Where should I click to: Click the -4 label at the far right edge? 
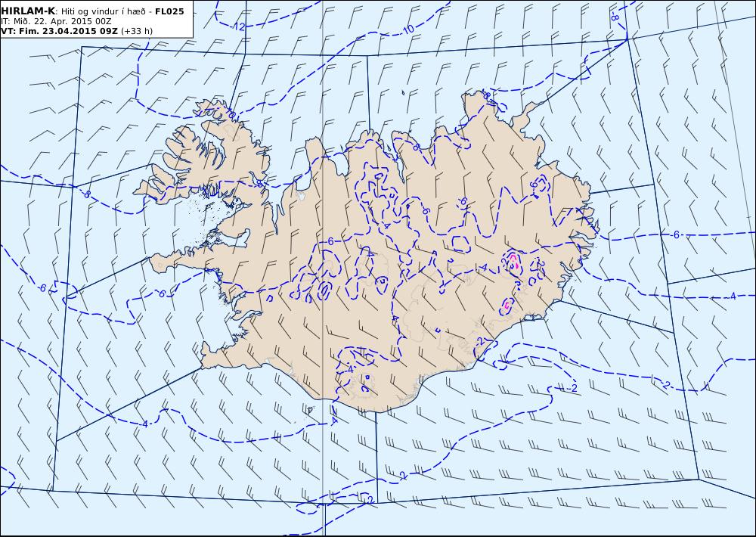click(731, 296)
